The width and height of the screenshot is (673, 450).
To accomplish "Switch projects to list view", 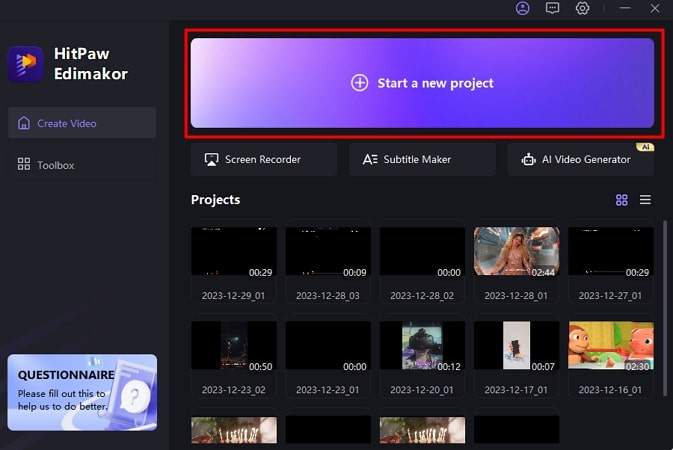I will (x=645, y=200).
